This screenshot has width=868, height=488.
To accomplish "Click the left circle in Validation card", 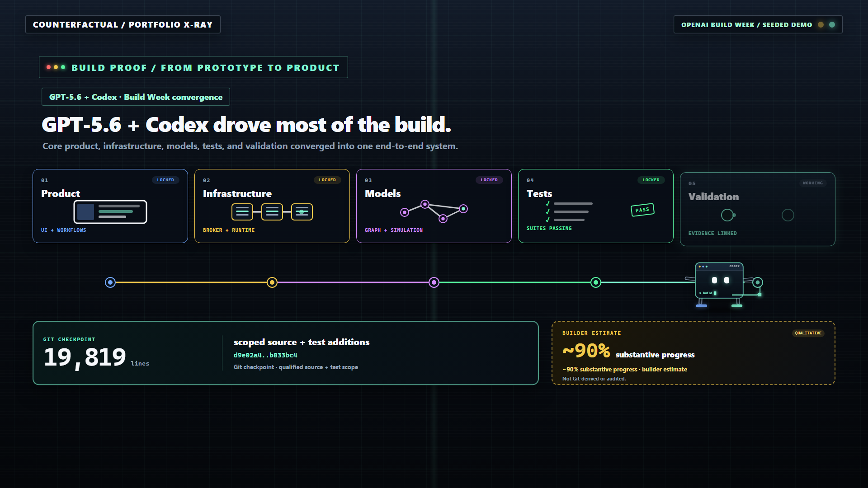I will 727,215.
